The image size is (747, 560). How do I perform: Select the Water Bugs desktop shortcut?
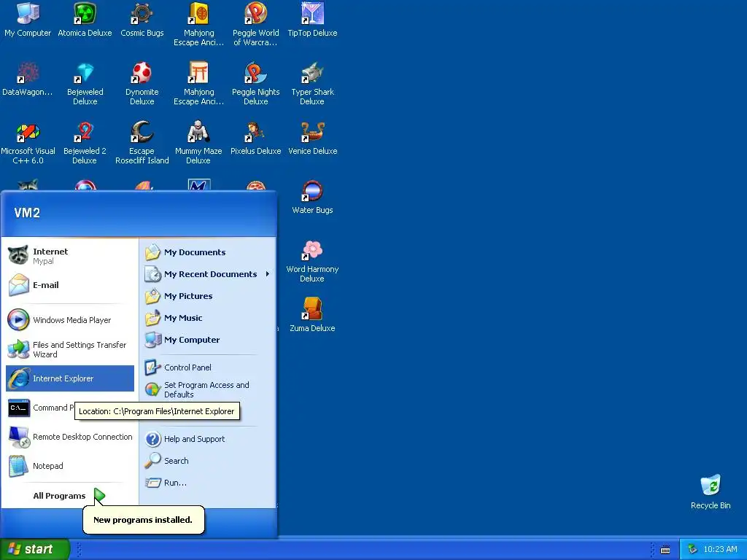point(312,197)
